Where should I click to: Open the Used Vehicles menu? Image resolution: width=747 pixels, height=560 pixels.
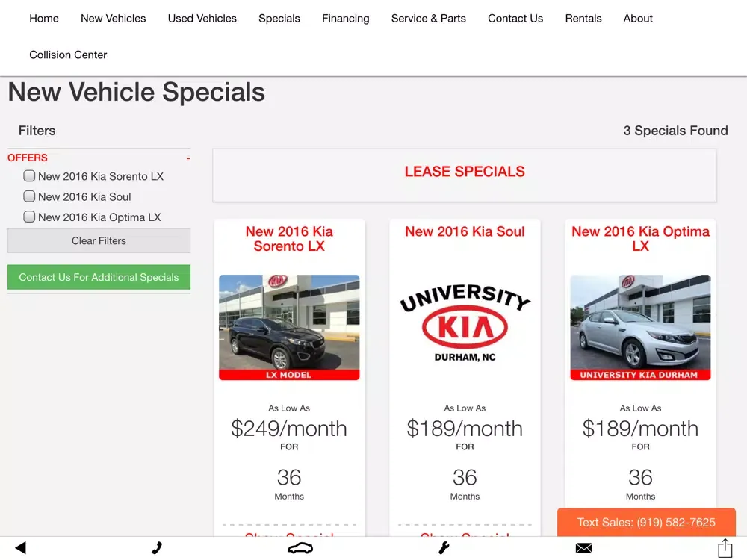[202, 18]
